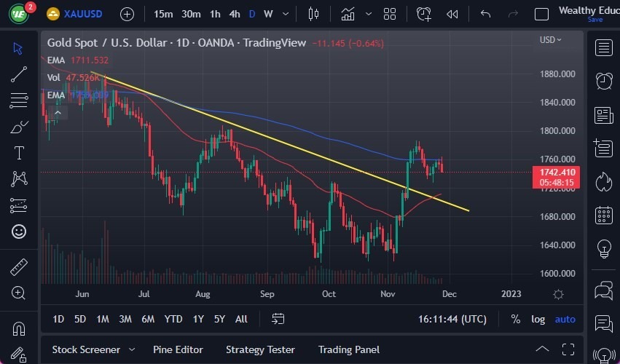This screenshot has width=620, height=364.
Task: Open the Alerts panel clock icon
Action: pos(603,81)
